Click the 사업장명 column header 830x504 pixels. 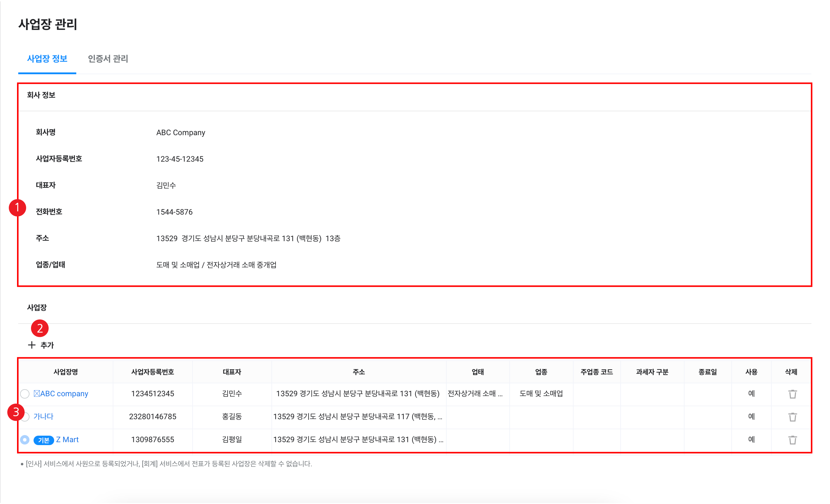pyautogui.click(x=66, y=372)
